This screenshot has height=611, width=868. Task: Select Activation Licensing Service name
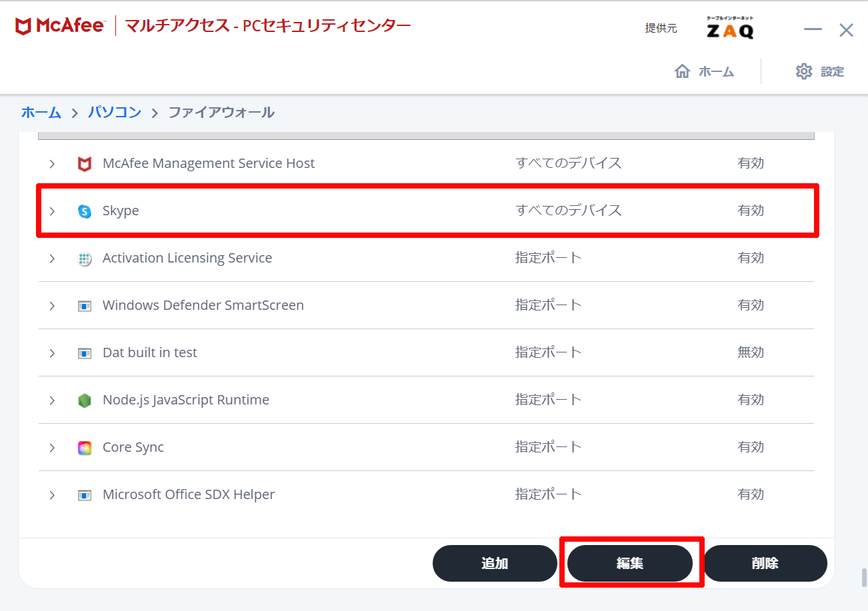click(187, 258)
